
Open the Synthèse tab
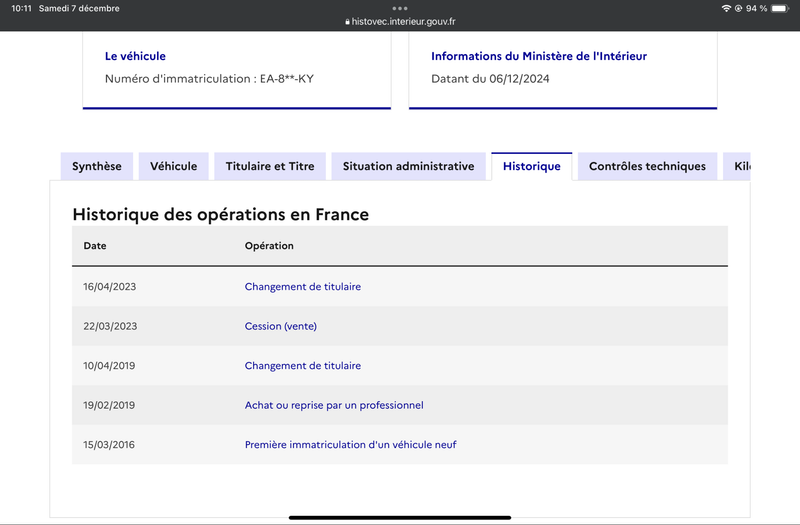point(97,166)
